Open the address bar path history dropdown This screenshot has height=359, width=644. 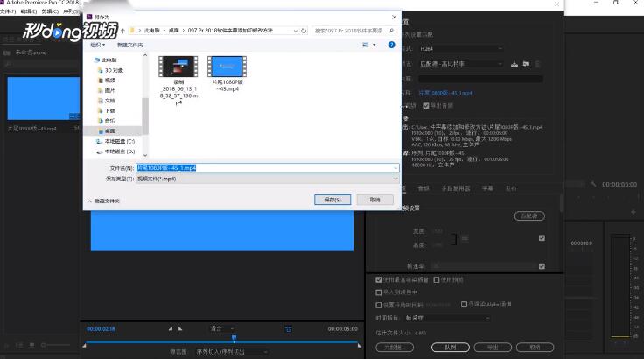click(x=295, y=31)
